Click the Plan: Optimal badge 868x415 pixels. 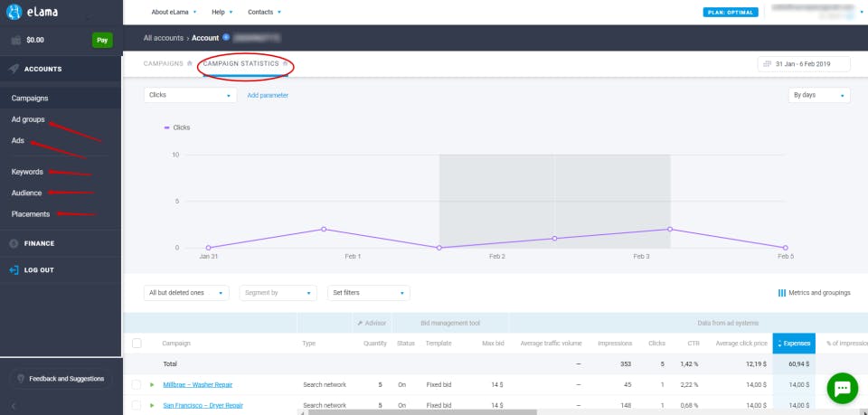[731, 12]
